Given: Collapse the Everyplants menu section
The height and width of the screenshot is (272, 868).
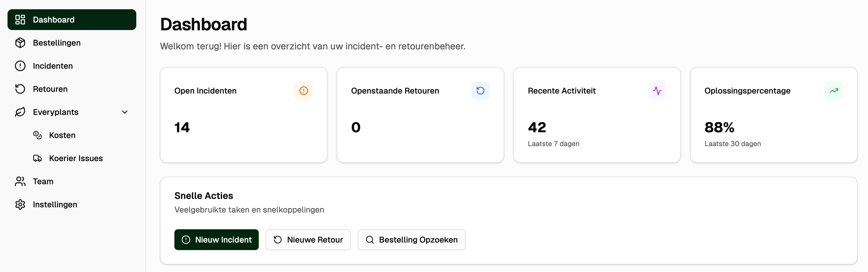Looking at the screenshot, I should tap(125, 112).
